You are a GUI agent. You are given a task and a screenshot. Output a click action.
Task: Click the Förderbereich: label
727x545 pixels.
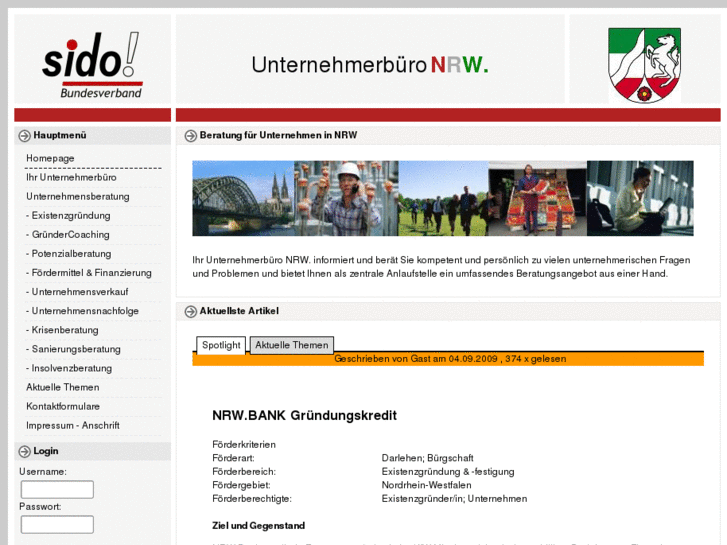(244, 472)
